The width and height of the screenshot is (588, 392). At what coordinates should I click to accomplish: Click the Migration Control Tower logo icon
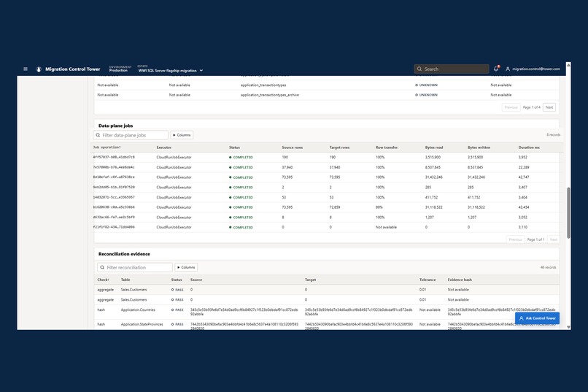[x=39, y=69]
